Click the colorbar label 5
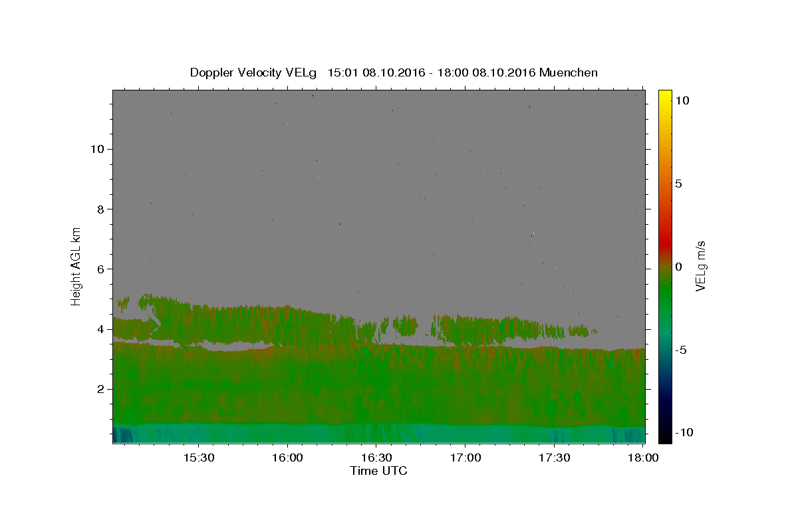798x532 pixels. click(678, 184)
